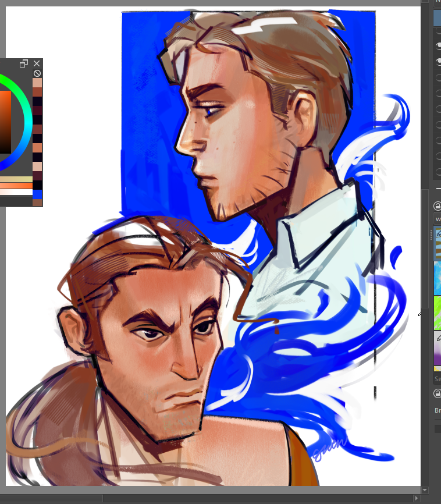The image size is (441, 504).
Task: Pick the light peach history swatch
Action: point(37,83)
